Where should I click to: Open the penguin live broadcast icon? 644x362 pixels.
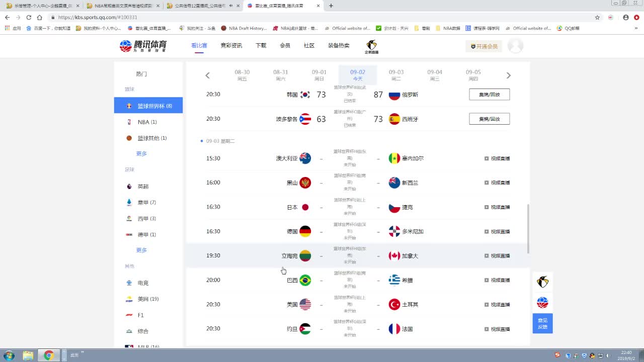[x=371, y=46]
